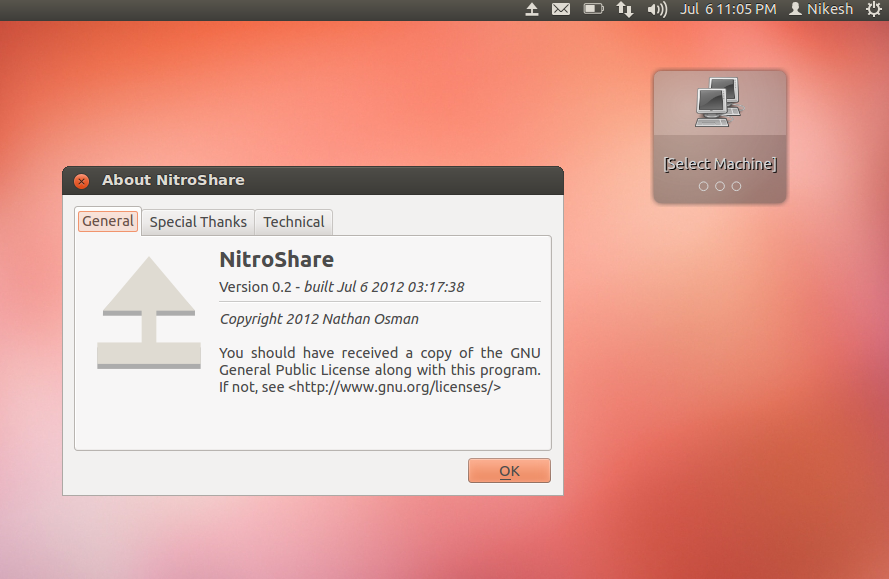Select the General tab
Screen dimensions: 889x579
(107, 220)
